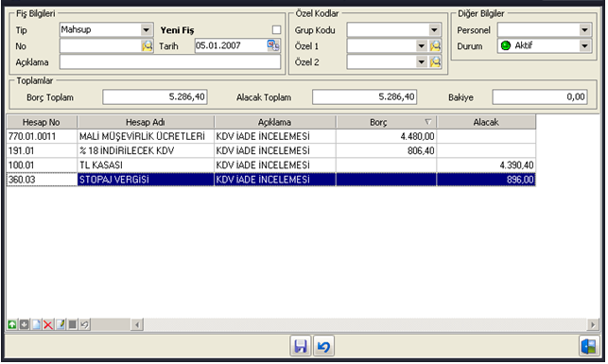The width and height of the screenshot is (608, 364).
Task: Click the Borç column header
Action: [x=386, y=122]
